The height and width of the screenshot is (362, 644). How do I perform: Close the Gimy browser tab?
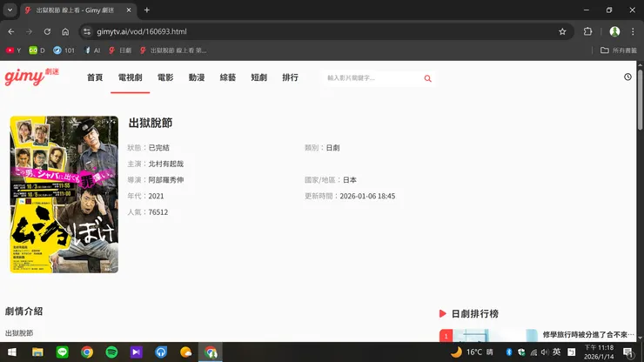pyautogui.click(x=129, y=10)
